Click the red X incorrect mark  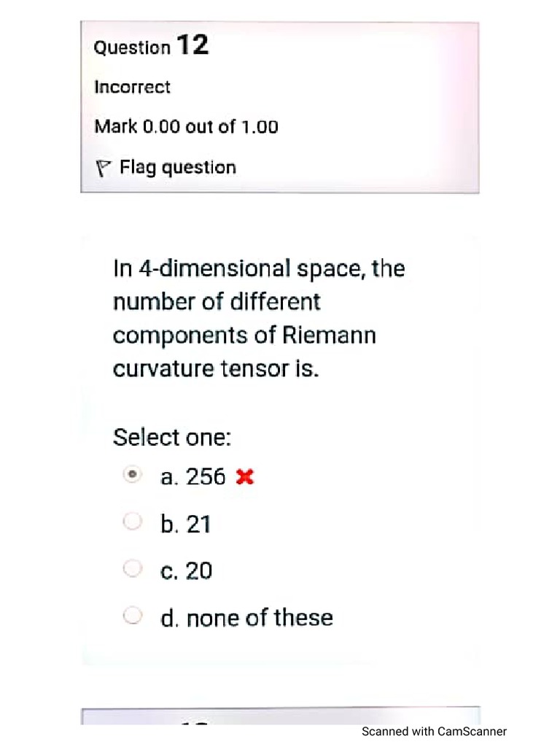(245, 478)
